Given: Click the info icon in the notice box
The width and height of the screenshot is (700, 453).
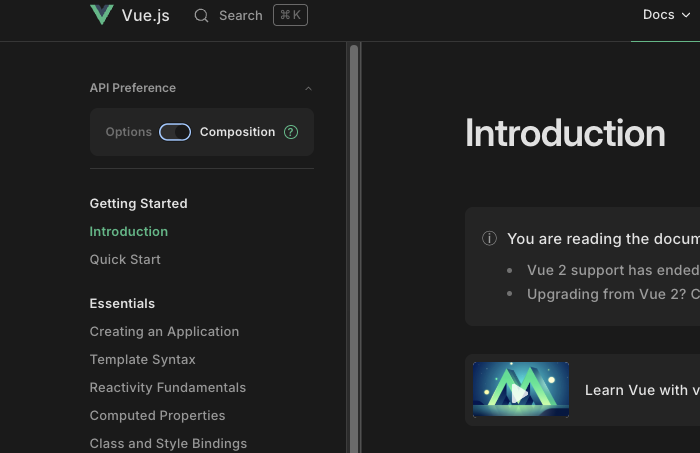Looking at the screenshot, I should click(x=489, y=238).
